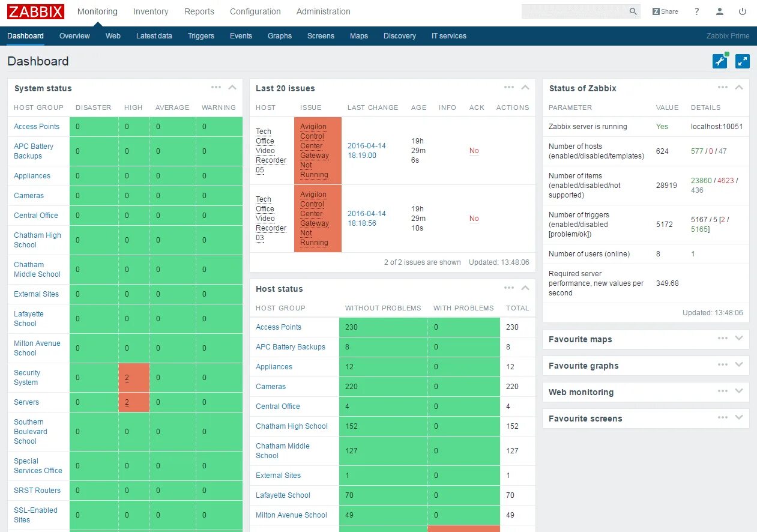This screenshot has height=532, width=757.
Task: Click the high count 2 for Servers
Action: 127,402
